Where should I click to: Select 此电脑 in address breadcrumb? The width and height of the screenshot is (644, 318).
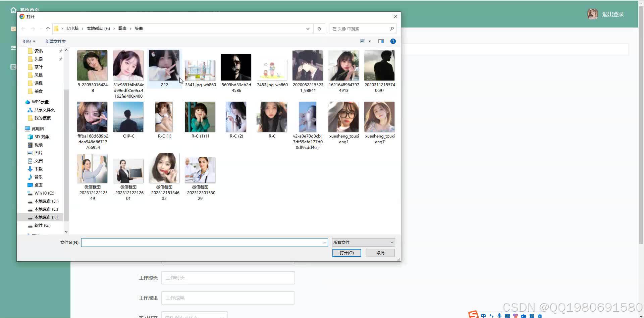coord(72,29)
